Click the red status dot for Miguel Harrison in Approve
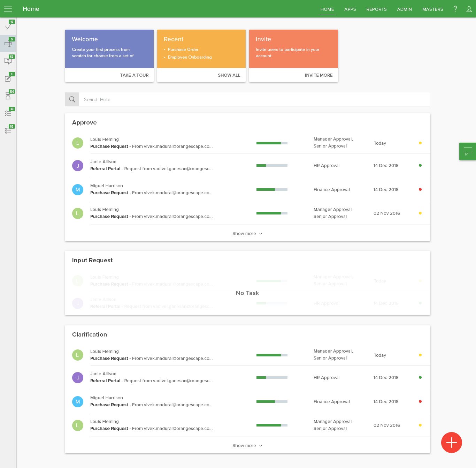Screen dimensions: 476x468 click(x=420, y=189)
